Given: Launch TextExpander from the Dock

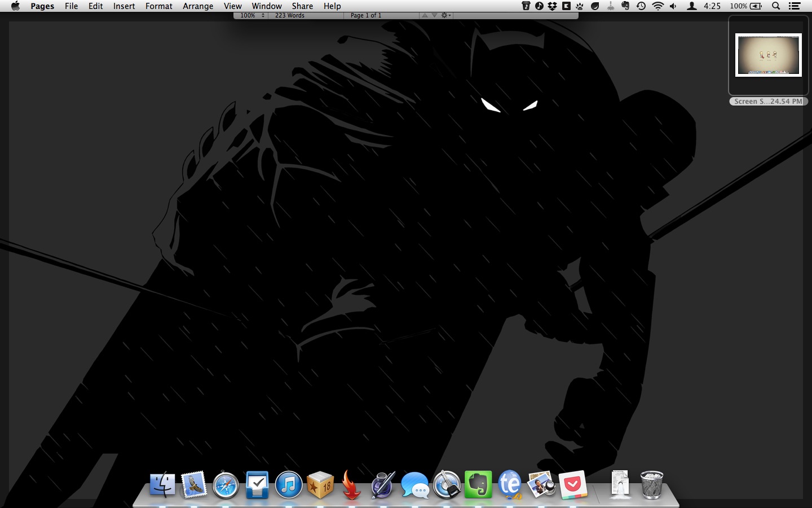Looking at the screenshot, I should [510, 485].
